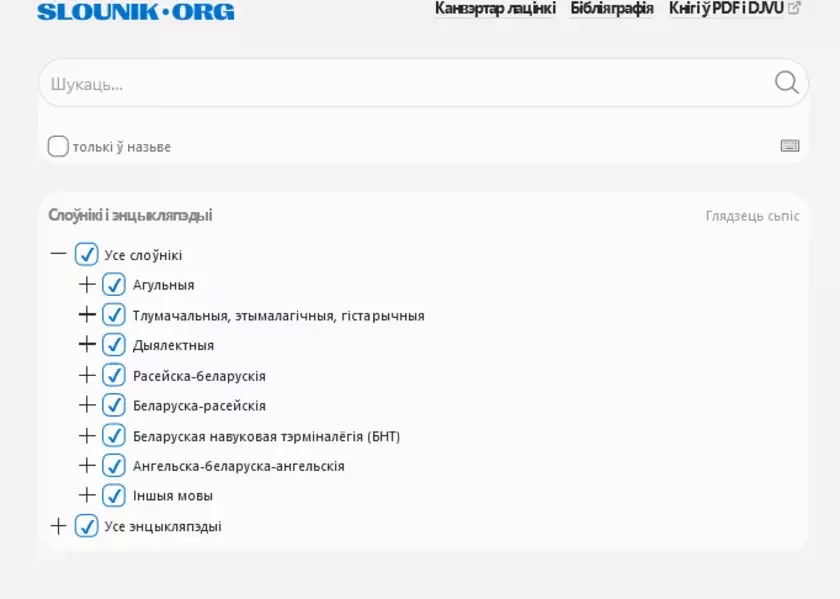Screen dimensions: 840x599
Task: Uncheck the 'Усе слоўнікі' checkbox
Action: (87, 255)
